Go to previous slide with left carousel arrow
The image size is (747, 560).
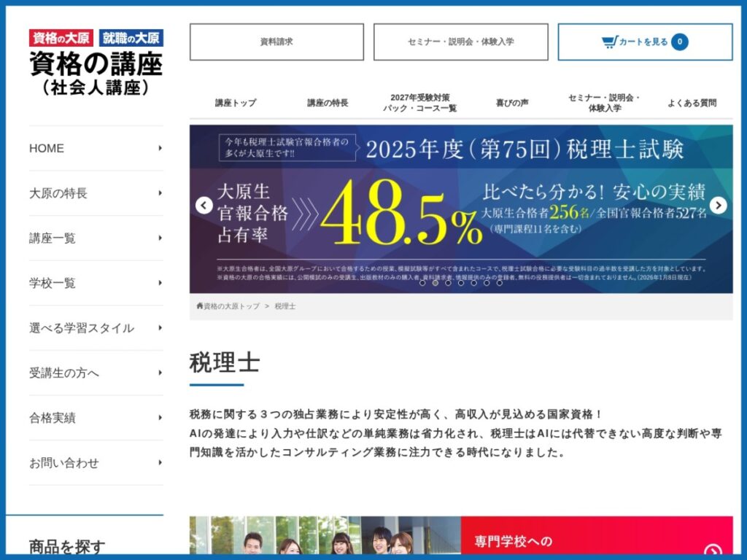[x=204, y=205]
